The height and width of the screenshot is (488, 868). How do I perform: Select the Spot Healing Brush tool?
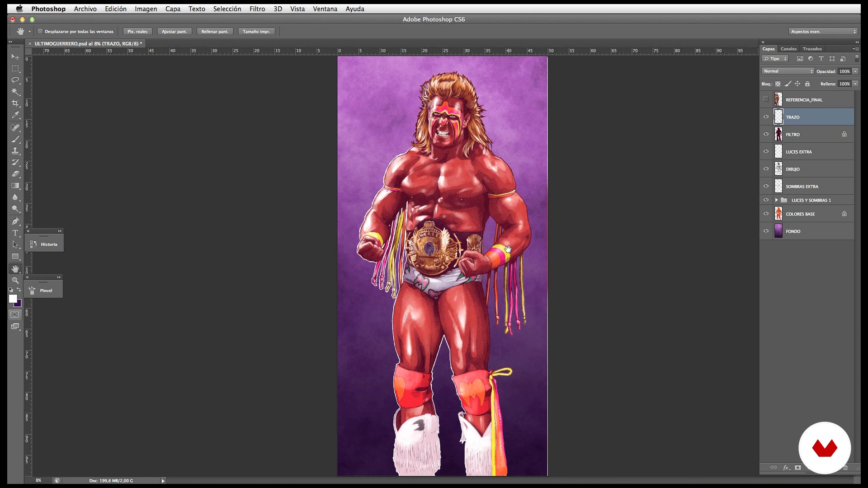click(15, 128)
